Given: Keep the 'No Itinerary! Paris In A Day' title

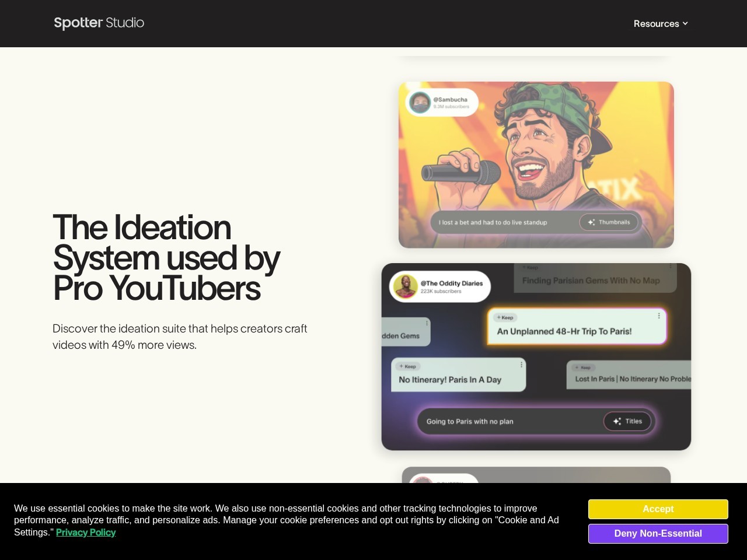Looking at the screenshot, I should pos(407,366).
